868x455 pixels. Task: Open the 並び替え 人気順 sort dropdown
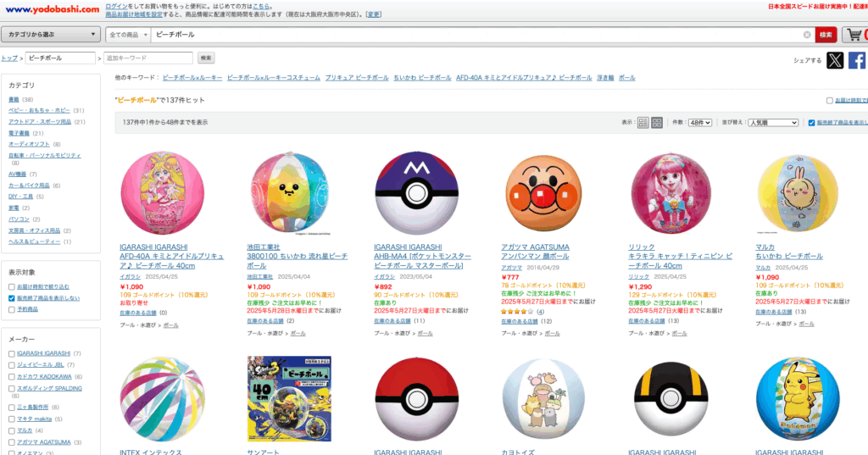[773, 123]
